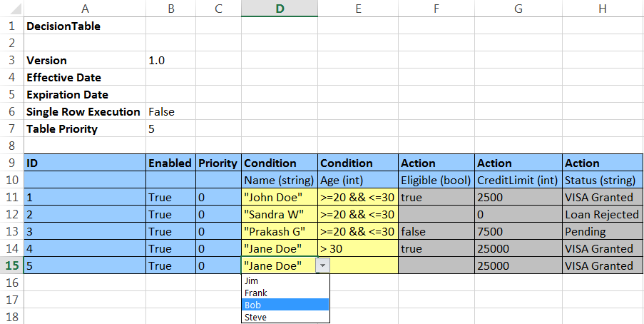The height and width of the screenshot is (324, 644).
Task: Click the "Prakash G" condition cell
Action: click(280, 231)
